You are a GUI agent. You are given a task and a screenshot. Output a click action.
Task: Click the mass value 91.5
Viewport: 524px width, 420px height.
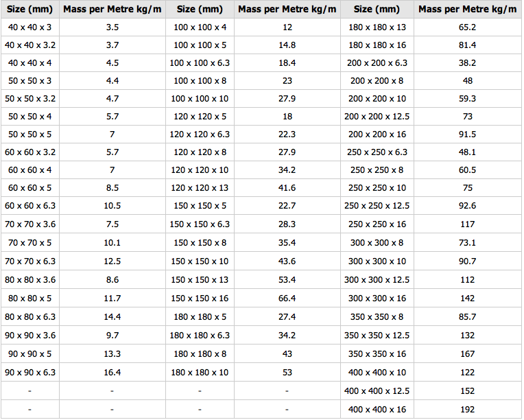(468, 135)
